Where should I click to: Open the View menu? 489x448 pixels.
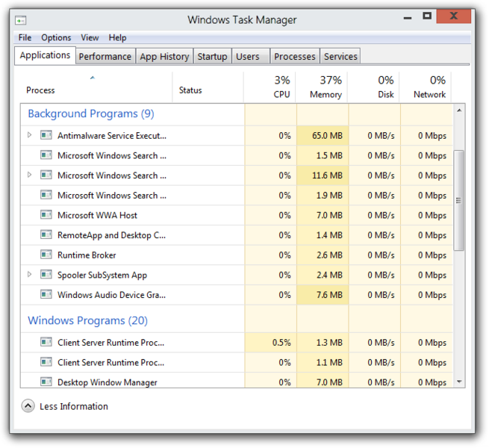click(90, 37)
